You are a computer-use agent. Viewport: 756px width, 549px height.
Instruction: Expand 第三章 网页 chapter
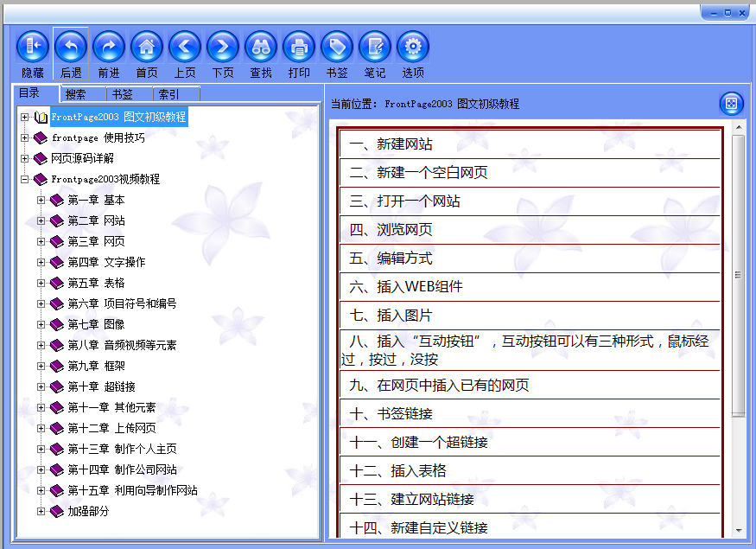tap(41, 242)
